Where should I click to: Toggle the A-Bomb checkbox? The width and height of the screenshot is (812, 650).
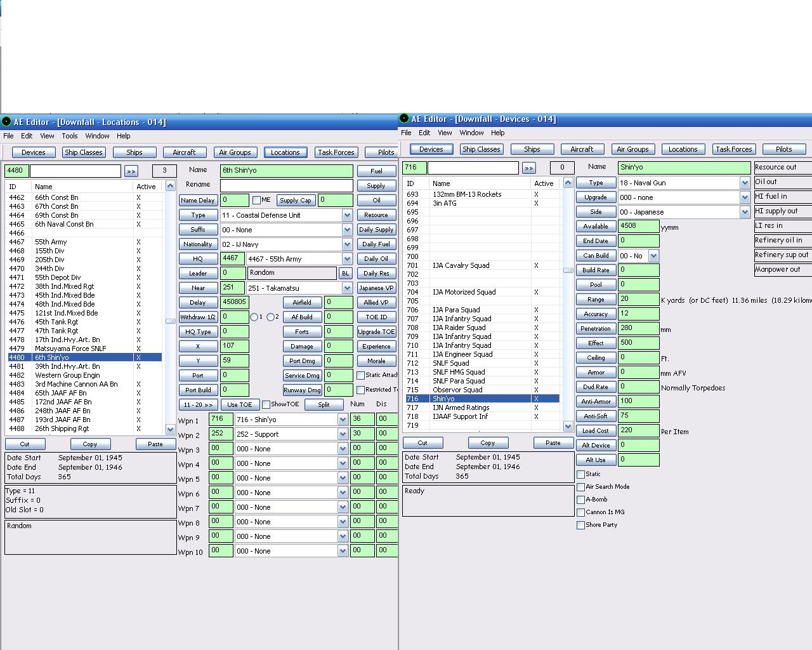tap(580, 500)
